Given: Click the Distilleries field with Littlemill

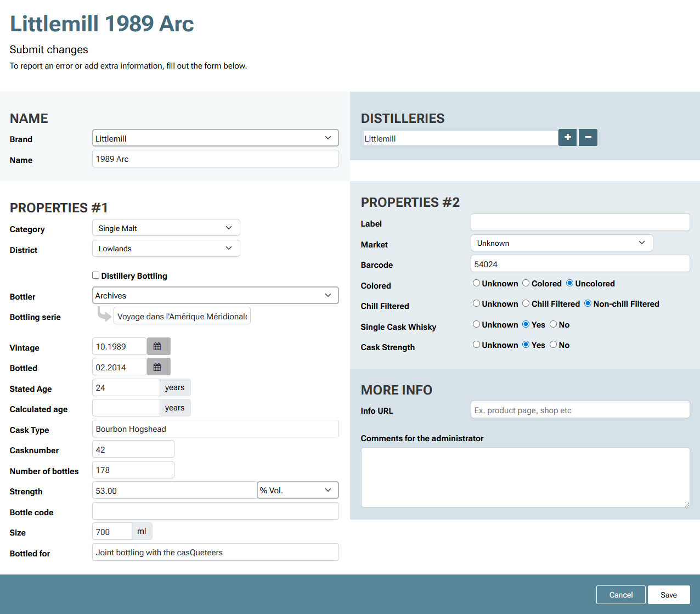Looking at the screenshot, I should point(460,138).
